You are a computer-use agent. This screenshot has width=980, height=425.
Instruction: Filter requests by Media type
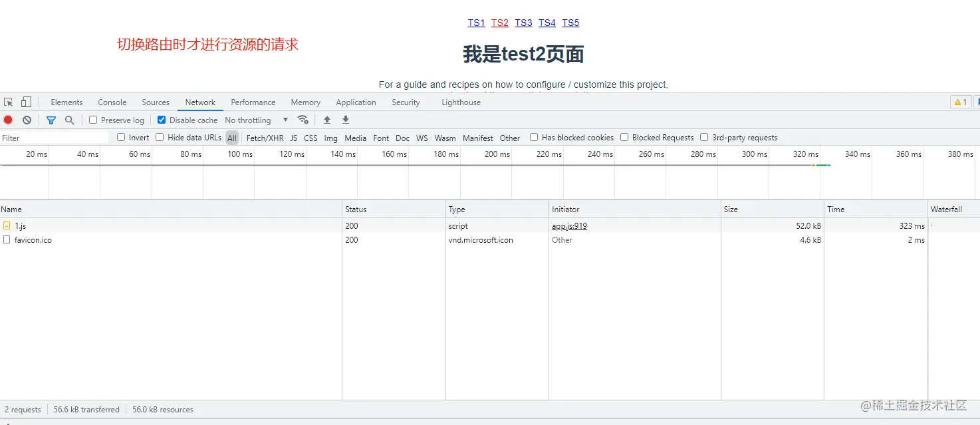(356, 138)
